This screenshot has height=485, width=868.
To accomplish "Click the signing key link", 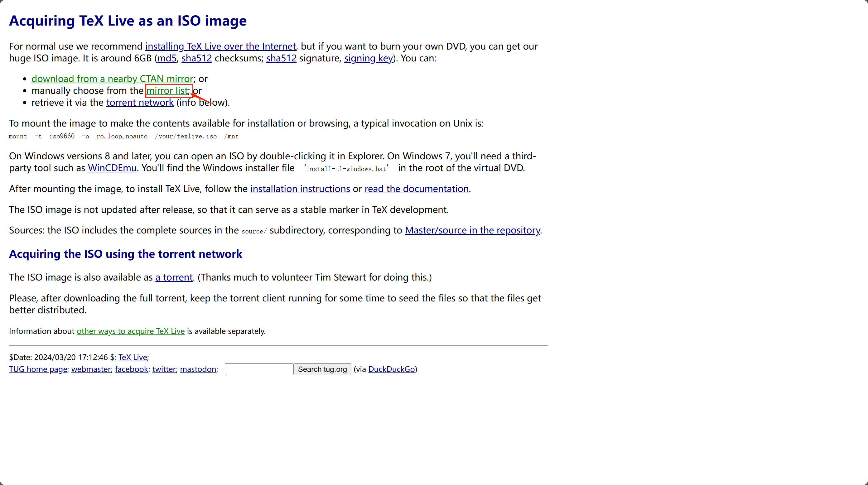I will (x=368, y=58).
